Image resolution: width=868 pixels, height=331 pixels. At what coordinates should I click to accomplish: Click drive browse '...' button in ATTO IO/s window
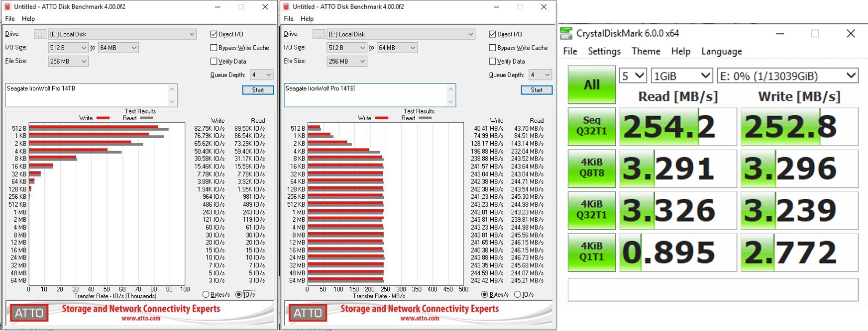click(40, 34)
